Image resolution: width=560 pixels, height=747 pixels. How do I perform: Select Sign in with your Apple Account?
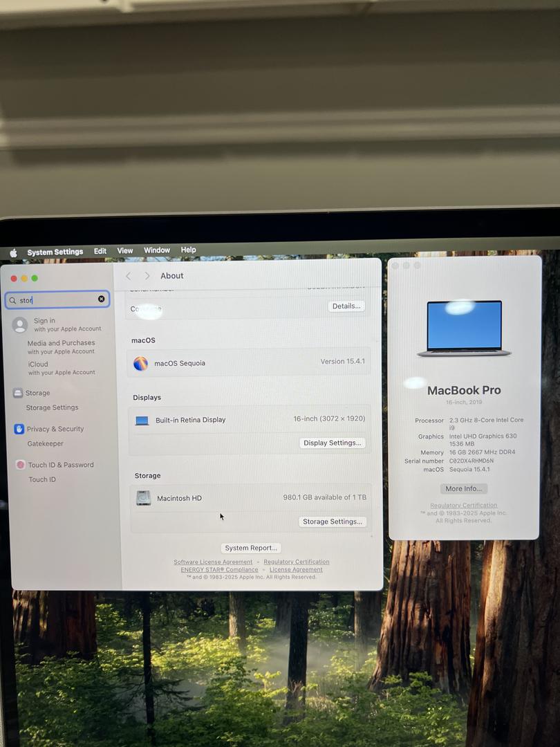[67, 324]
